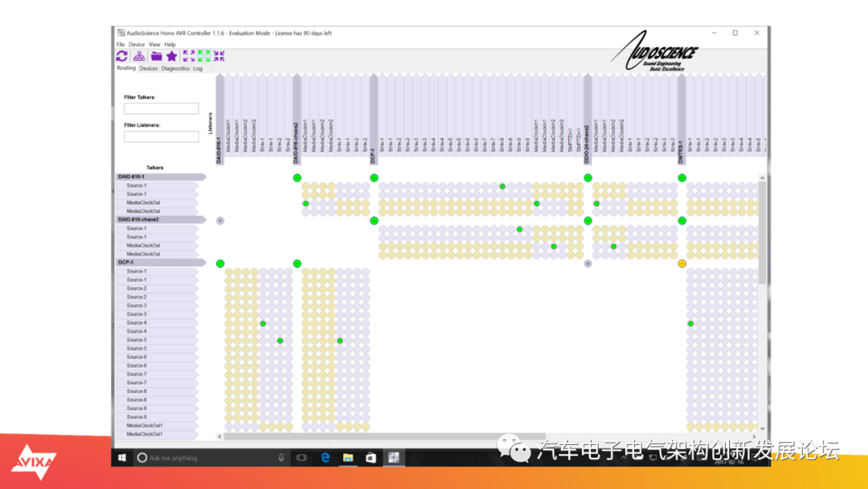Click the green expand arrows toolbar icon
Screen dimensions: 868x489
pos(203,56)
